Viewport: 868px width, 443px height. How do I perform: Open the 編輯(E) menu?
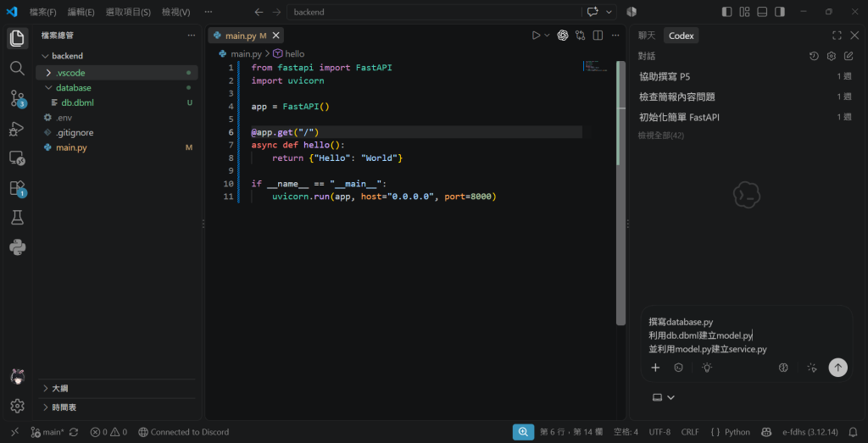click(81, 12)
